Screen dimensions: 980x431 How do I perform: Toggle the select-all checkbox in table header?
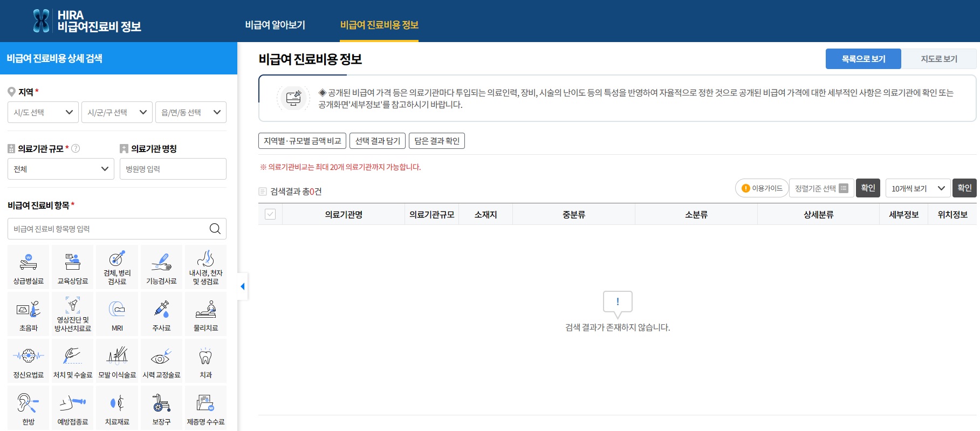[x=270, y=214]
